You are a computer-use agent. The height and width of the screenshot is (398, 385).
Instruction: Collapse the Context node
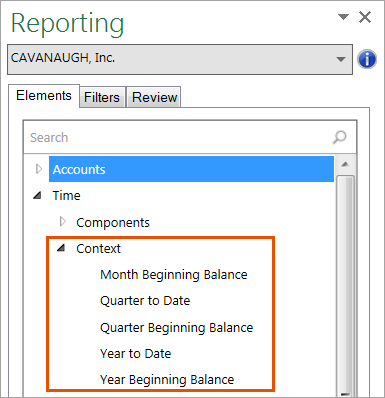pyautogui.click(x=61, y=248)
